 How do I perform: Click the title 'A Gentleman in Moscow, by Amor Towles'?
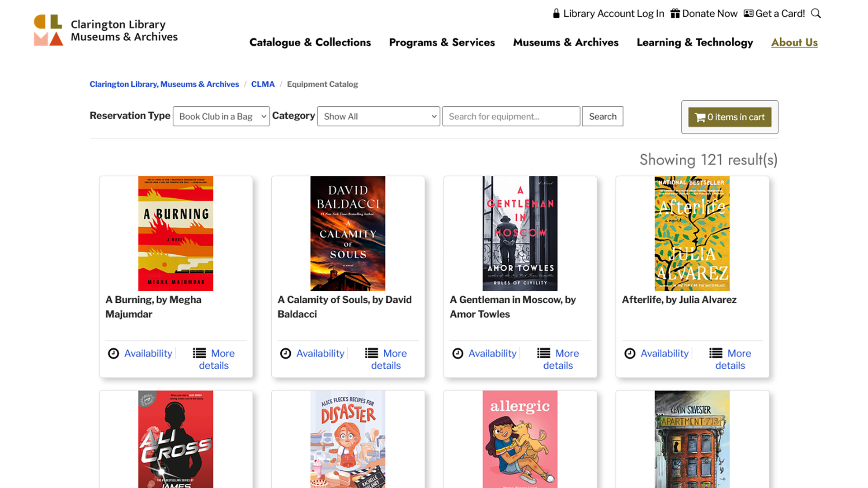coord(513,307)
